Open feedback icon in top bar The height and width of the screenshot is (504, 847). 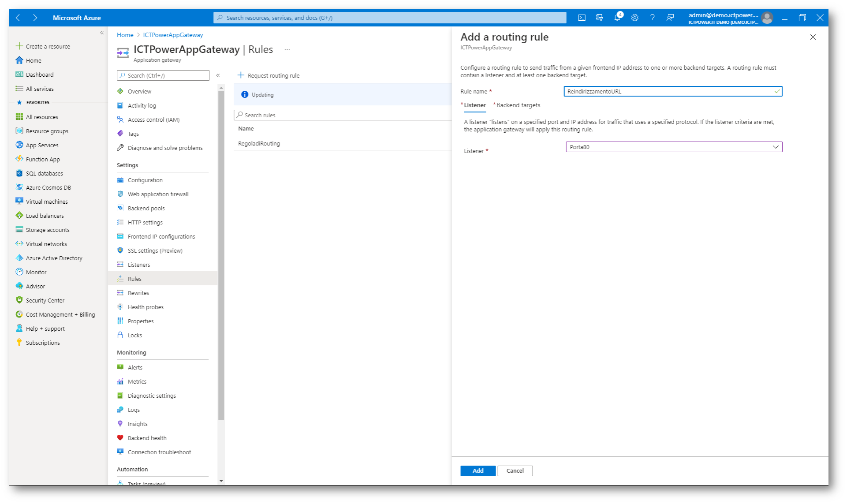[x=670, y=18]
